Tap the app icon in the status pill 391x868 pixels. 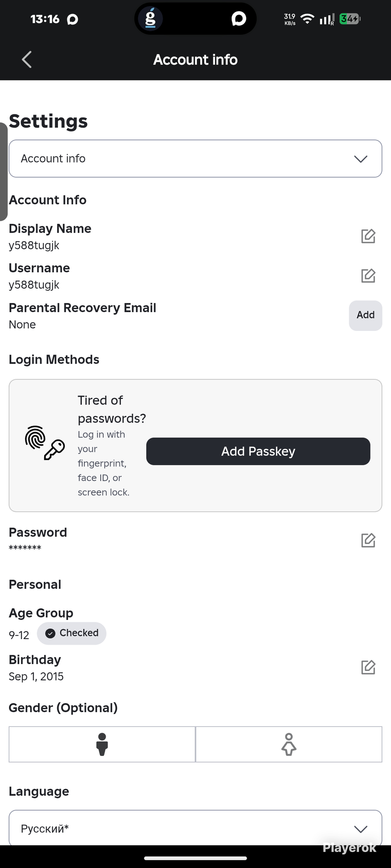[151, 19]
